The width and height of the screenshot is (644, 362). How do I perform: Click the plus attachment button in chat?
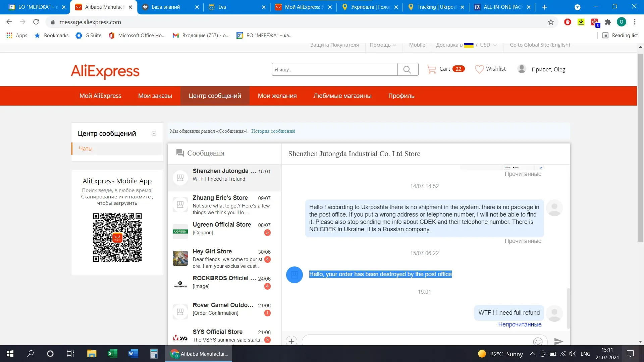291,341
